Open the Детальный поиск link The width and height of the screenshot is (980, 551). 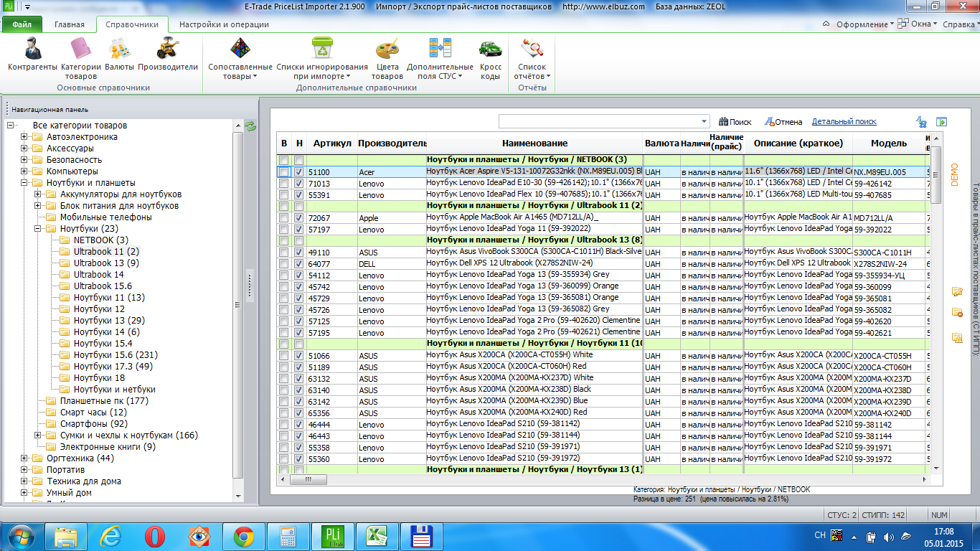[x=844, y=122]
